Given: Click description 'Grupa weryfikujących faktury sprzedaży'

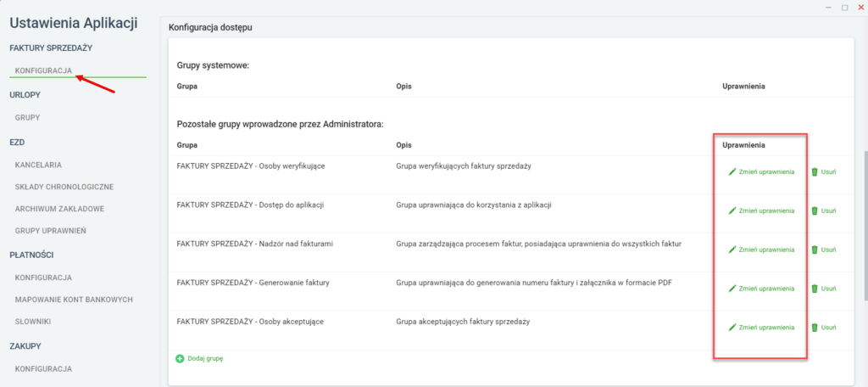Looking at the screenshot, I should [x=464, y=166].
